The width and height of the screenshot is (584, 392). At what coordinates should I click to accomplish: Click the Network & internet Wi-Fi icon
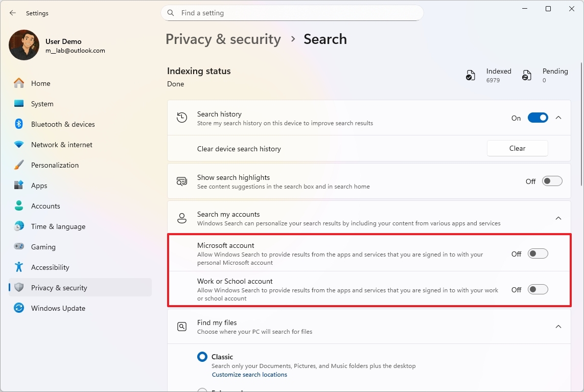tap(19, 145)
